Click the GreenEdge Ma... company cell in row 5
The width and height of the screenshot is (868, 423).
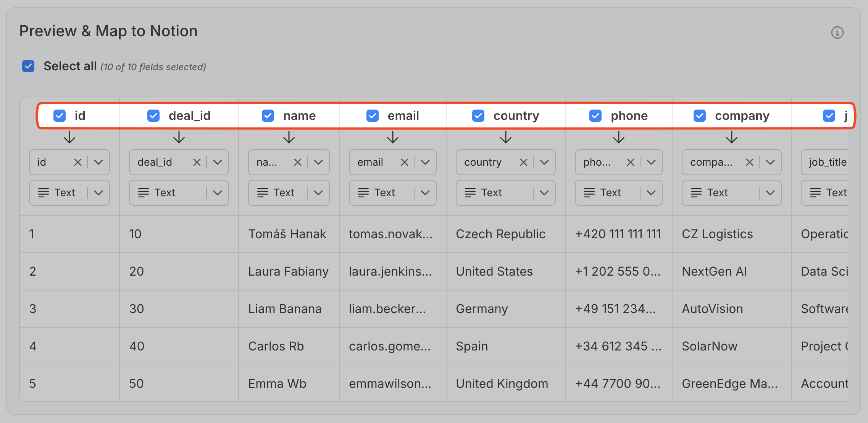(730, 383)
